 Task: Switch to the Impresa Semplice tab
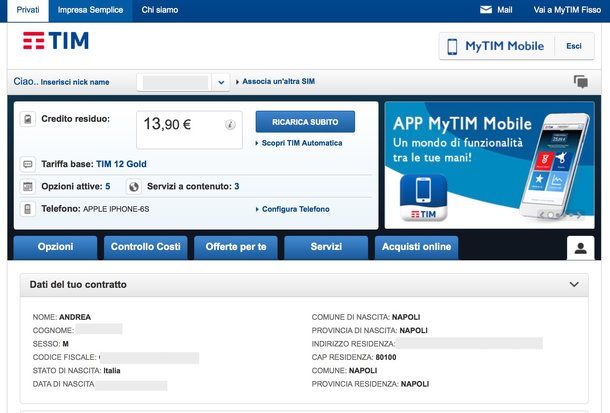(x=90, y=10)
